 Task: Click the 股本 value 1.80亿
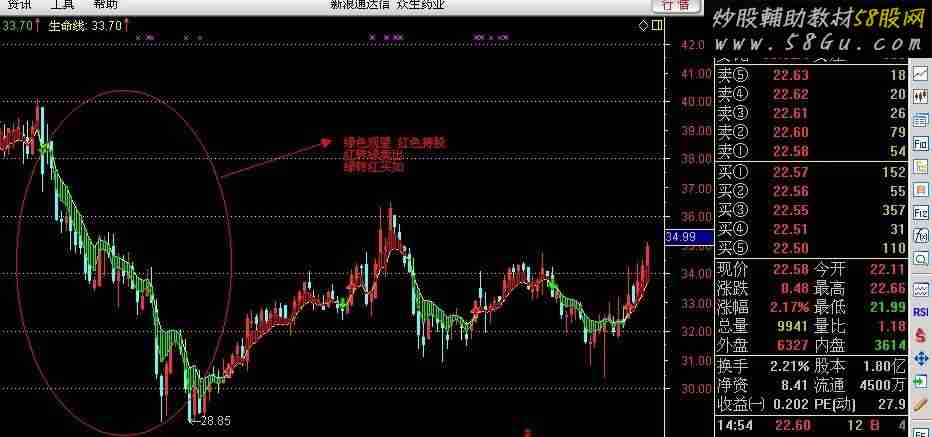click(x=886, y=366)
